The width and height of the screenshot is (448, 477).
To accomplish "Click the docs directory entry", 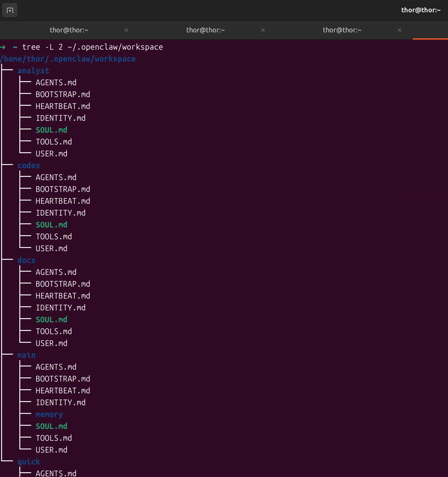I will coord(26,260).
